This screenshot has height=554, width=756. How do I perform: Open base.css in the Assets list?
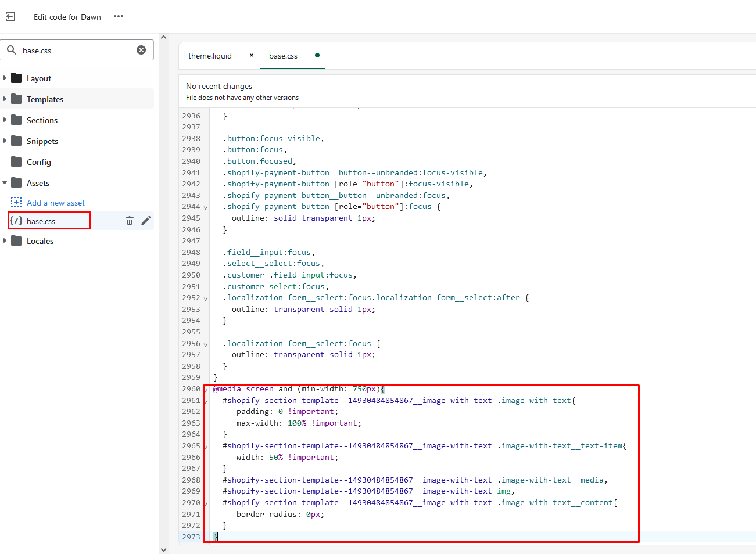[x=41, y=221]
